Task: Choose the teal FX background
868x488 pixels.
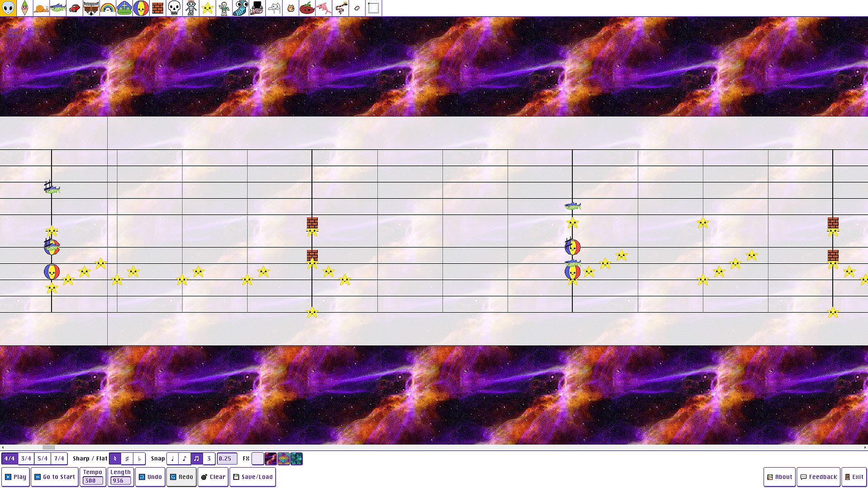Action: coord(297,459)
